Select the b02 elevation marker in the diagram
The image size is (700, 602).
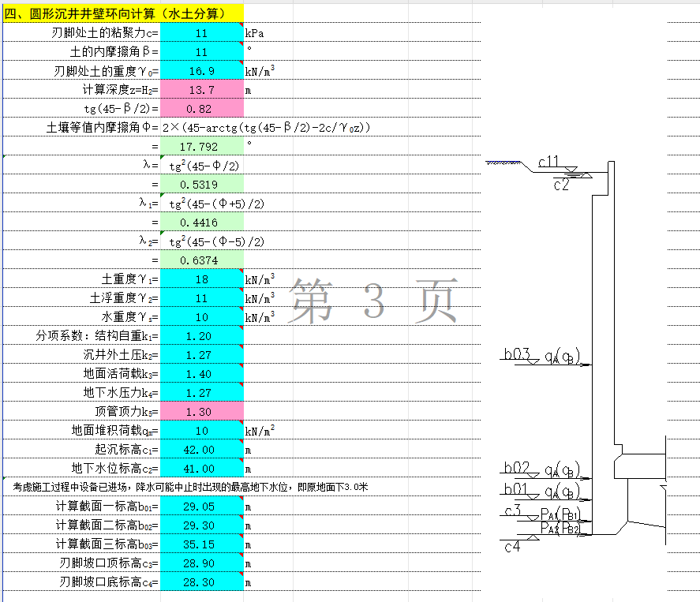click(x=517, y=468)
